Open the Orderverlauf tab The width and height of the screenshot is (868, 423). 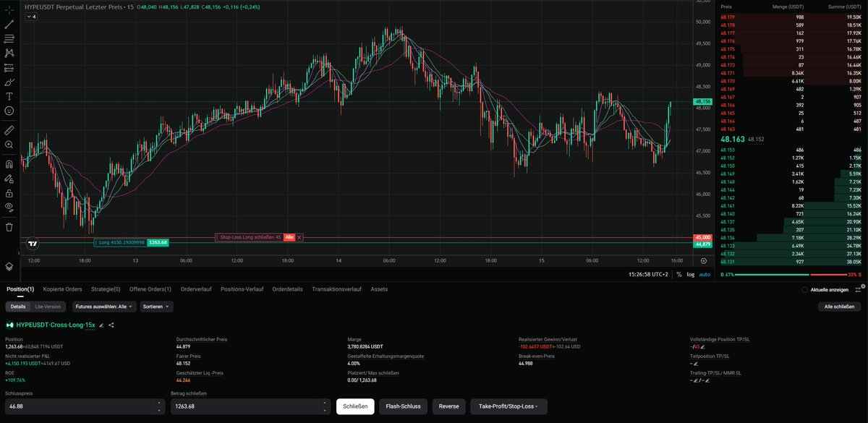pos(196,289)
